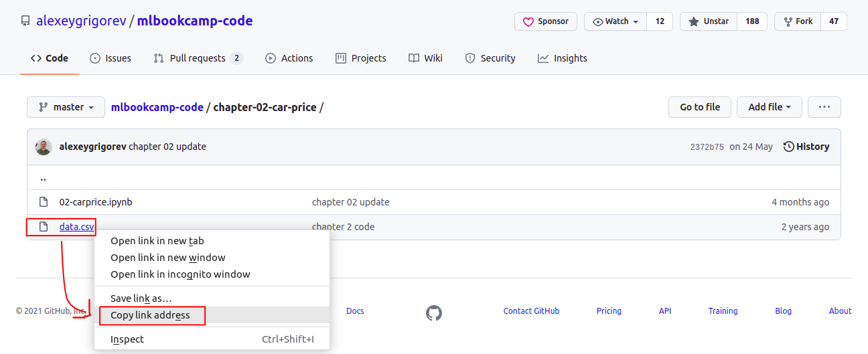This screenshot has width=868, height=354.
Task: Open the data.csv file link
Action: click(77, 227)
